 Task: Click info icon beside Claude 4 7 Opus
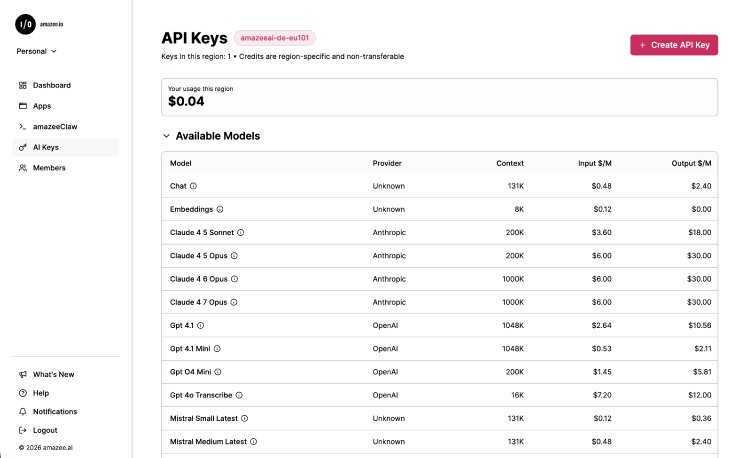234,302
